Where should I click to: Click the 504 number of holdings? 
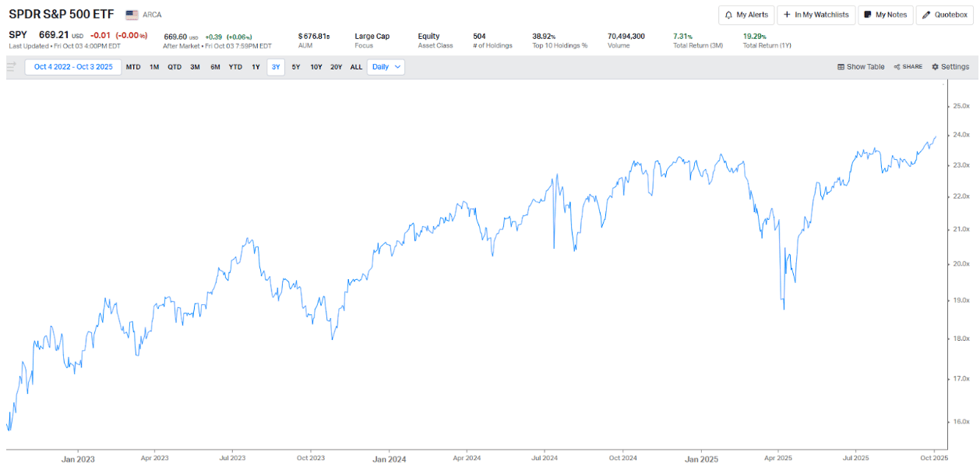(479, 36)
